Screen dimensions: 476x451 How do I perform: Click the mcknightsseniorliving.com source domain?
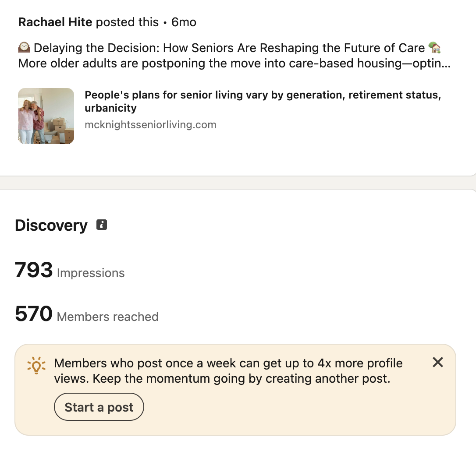tap(150, 125)
